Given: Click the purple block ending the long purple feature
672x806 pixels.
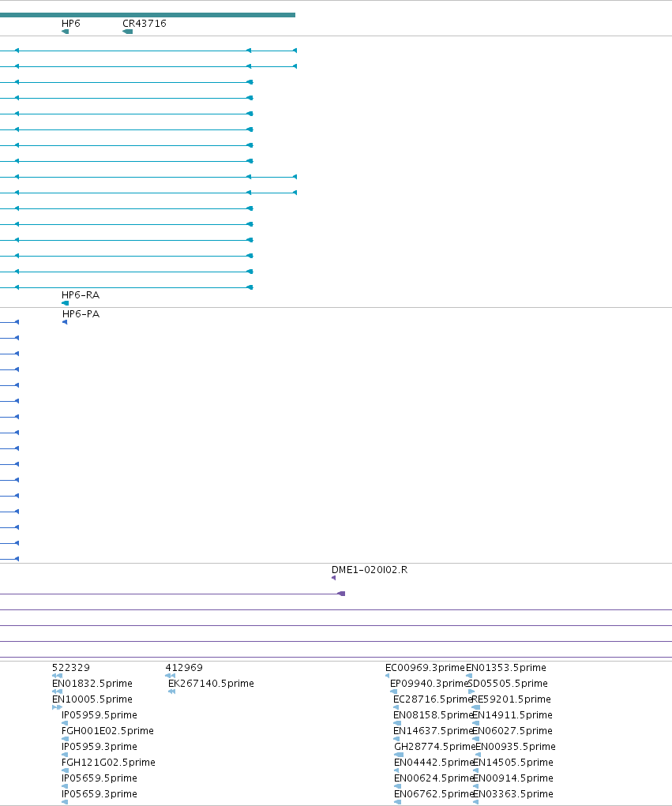Looking at the screenshot, I should click(x=341, y=594).
